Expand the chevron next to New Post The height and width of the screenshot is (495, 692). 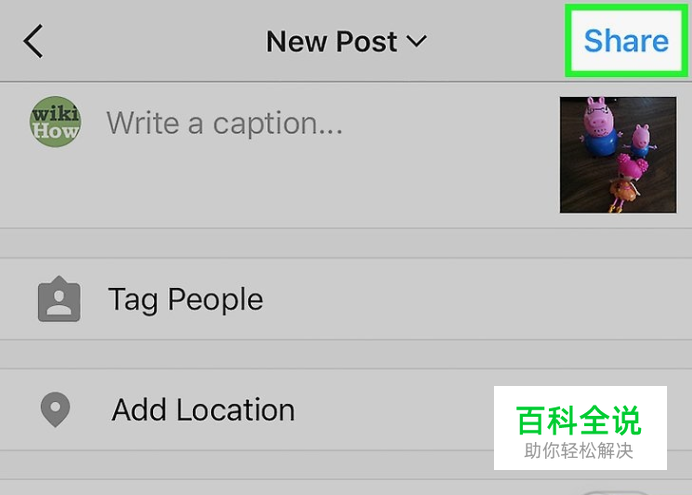[x=416, y=41]
